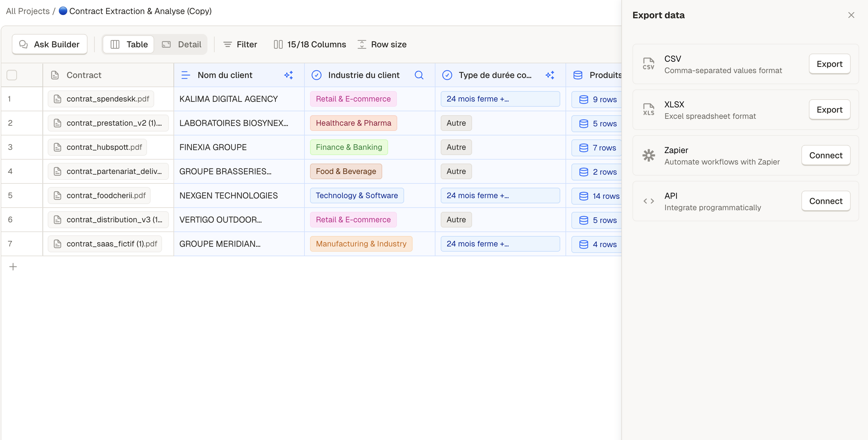Screen dimensions: 868x440
Task: Connect the API integration
Action: pos(826,201)
